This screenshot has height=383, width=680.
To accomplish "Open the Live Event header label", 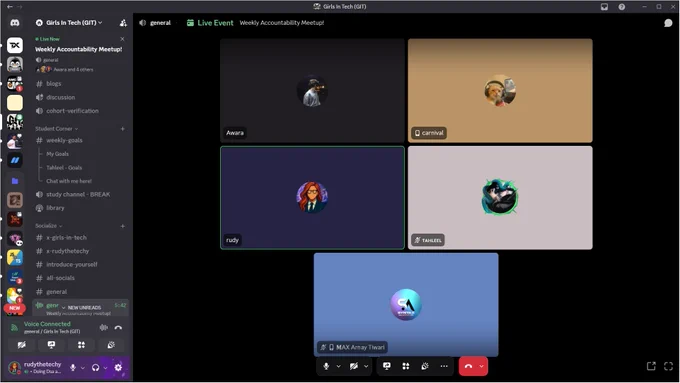I will [x=210, y=23].
